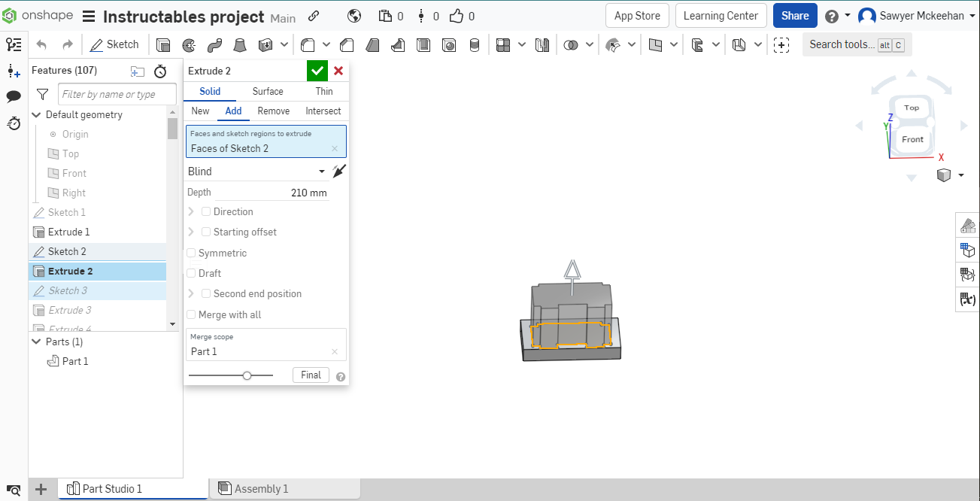Select the Loft tool
Viewport: 980px width, 501px height.
click(240, 45)
